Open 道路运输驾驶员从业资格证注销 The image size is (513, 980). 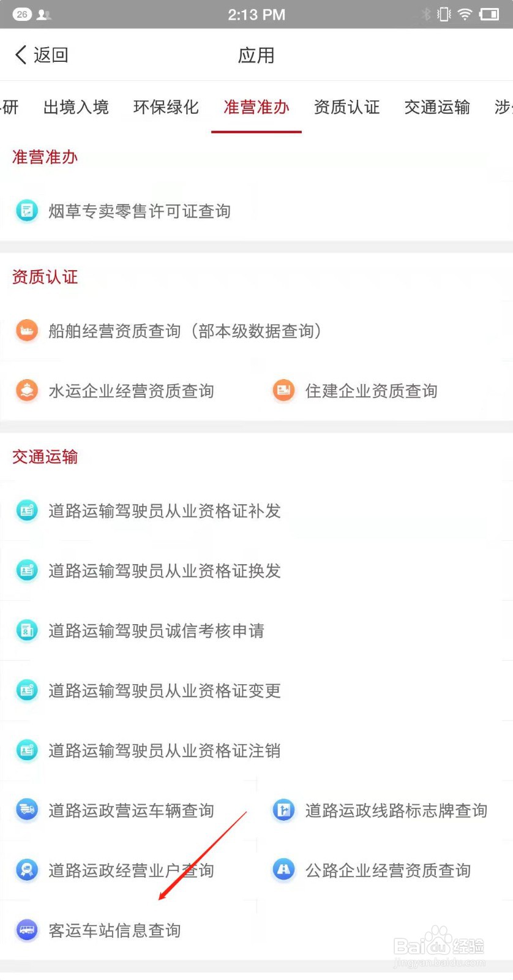point(256,751)
